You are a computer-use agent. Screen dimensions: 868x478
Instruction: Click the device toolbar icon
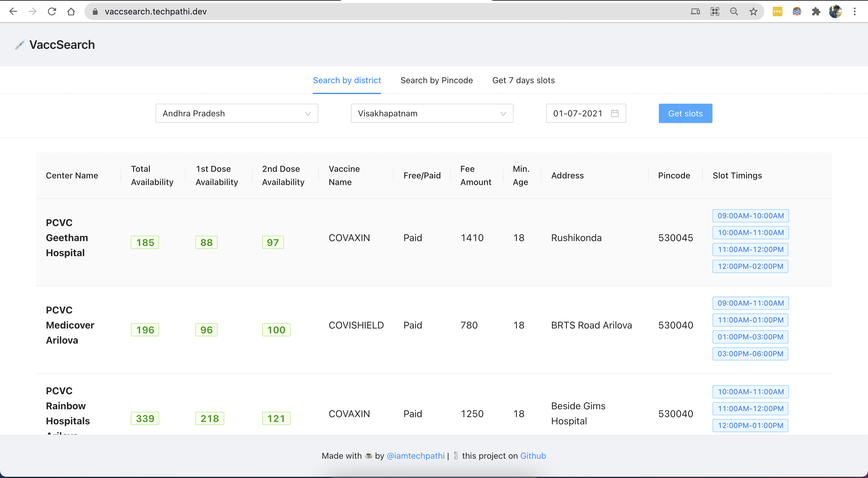pos(695,11)
